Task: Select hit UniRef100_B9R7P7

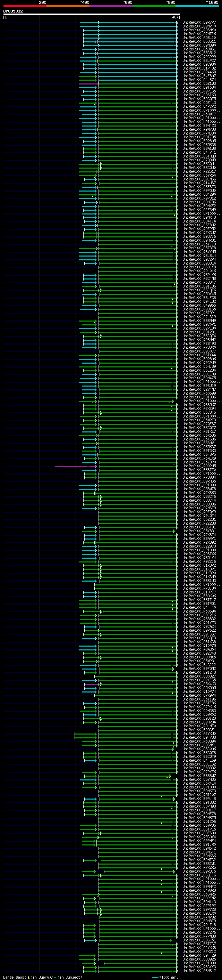Action: pos(199,23)
